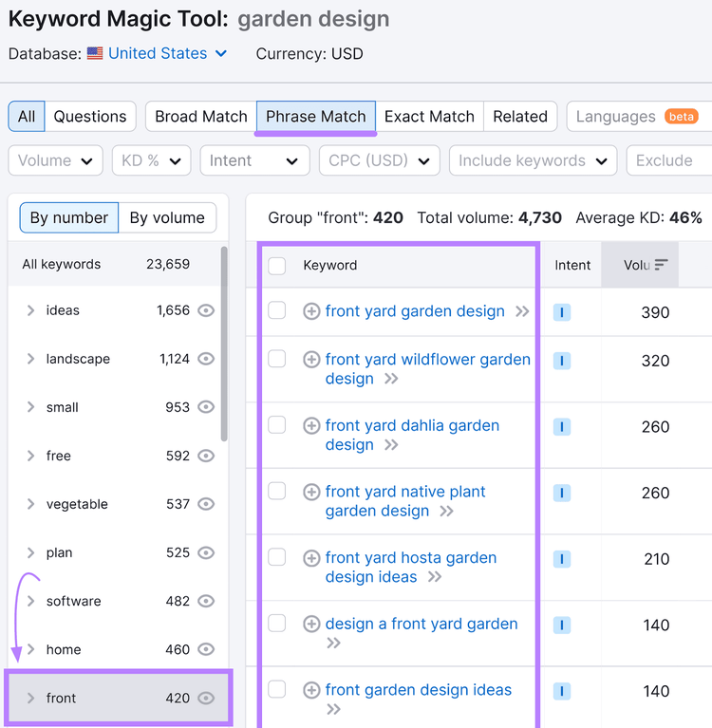Check the box for 'design a front yard garden'
712x728 pixels.
[277, 623]
